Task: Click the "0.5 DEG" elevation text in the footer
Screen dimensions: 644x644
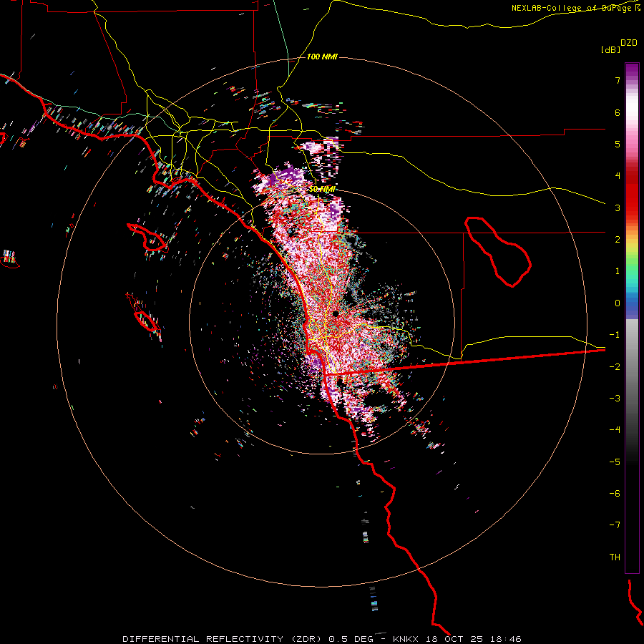Action: point(351,639)
